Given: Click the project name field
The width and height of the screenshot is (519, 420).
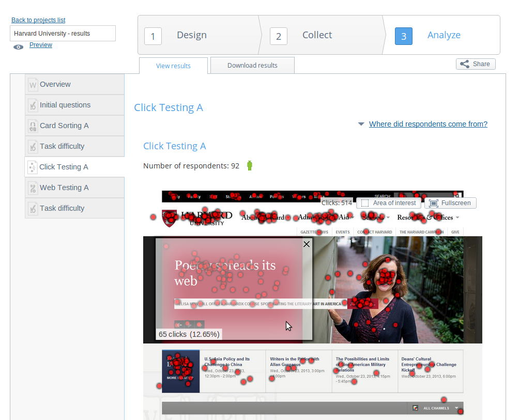Looking at the screenshot, I should tap(63, 34).
